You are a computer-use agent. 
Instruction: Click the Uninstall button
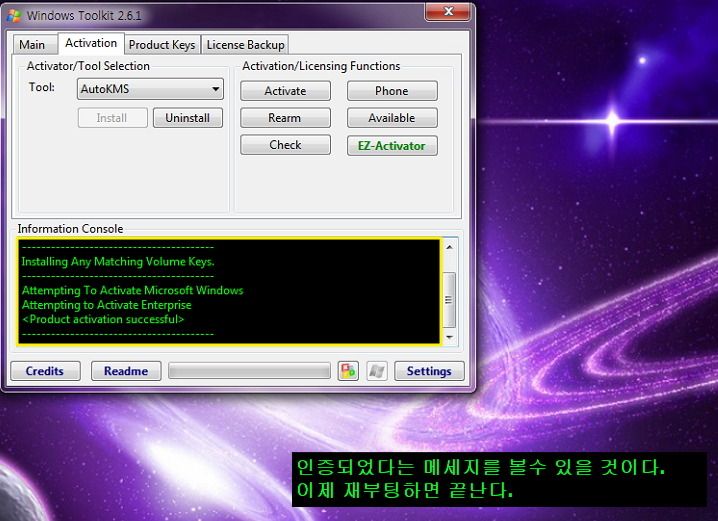[188, 118]
